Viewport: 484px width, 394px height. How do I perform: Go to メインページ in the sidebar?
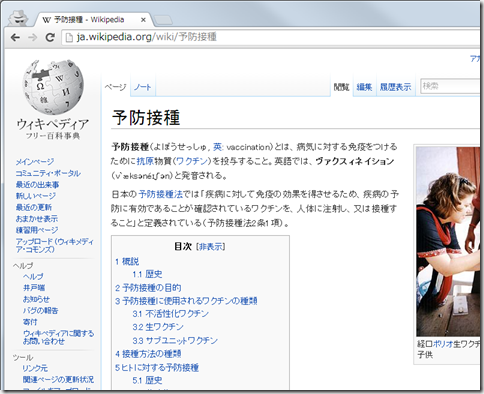pos(35,162)
